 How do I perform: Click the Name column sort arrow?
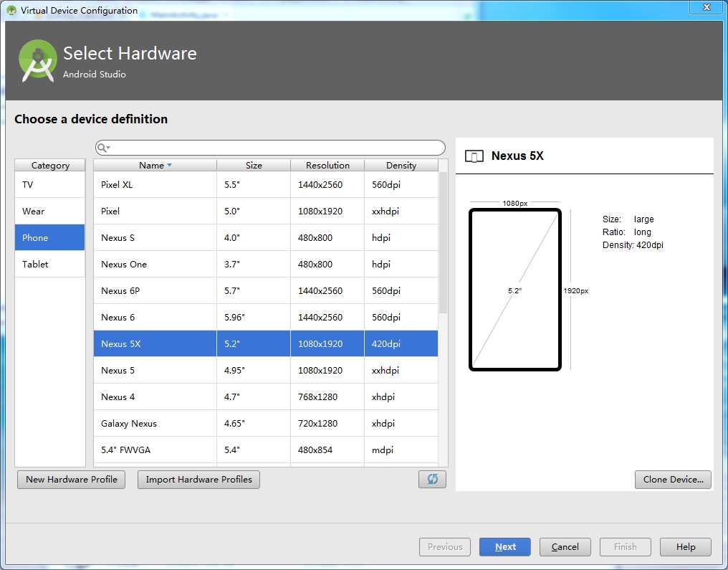coord(170,166)
